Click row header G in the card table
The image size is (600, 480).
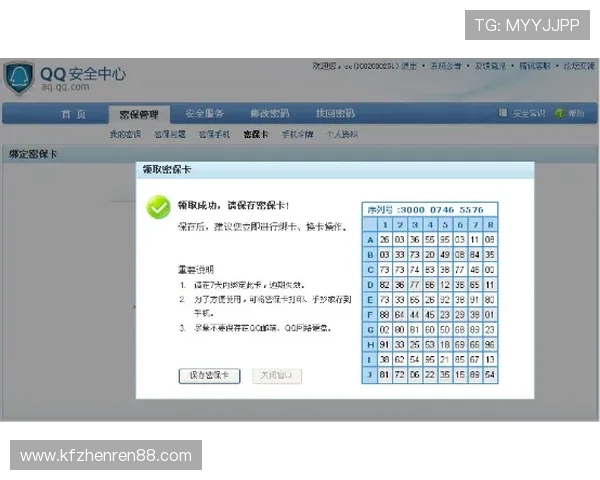pos(370,330)
